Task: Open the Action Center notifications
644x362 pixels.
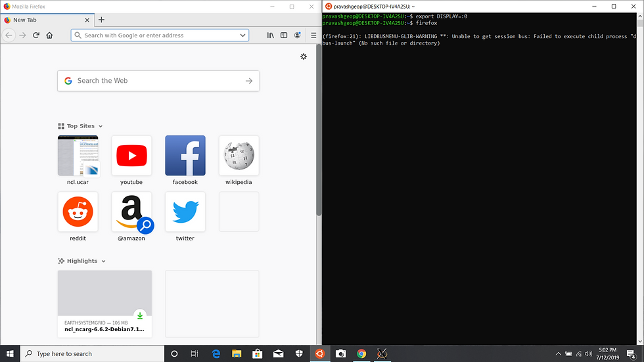Action: pos(632,354)
